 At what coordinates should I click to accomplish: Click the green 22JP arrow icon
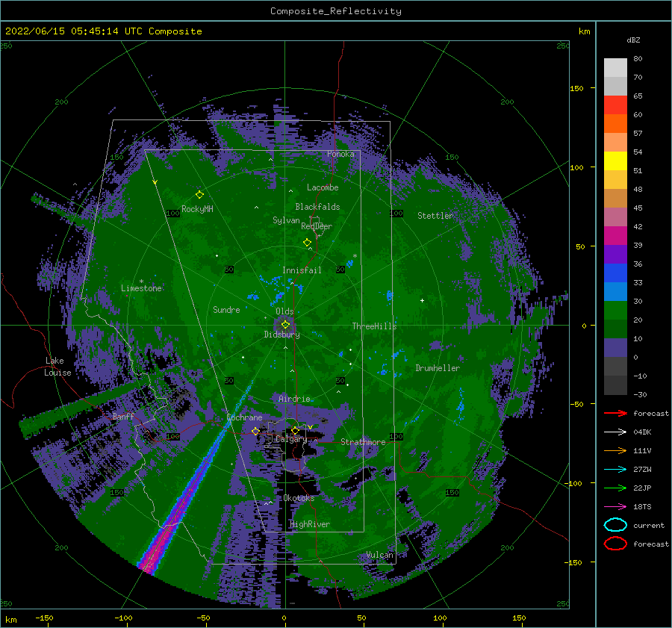click(x=615, y=488)
